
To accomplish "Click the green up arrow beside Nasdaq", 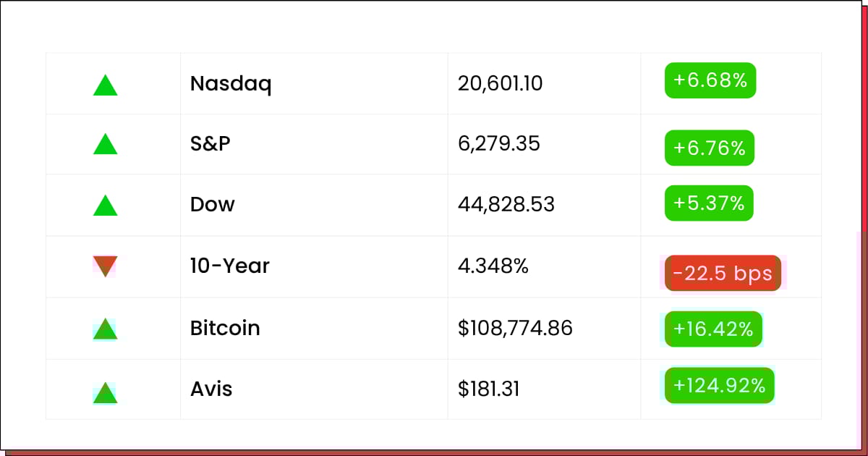I will [106, 85].
